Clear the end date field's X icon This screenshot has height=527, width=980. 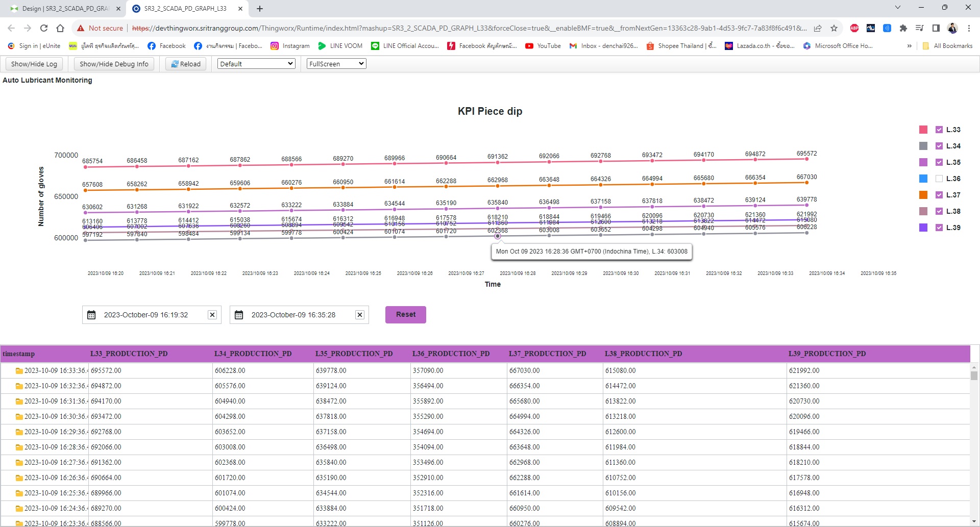(360, 315)
